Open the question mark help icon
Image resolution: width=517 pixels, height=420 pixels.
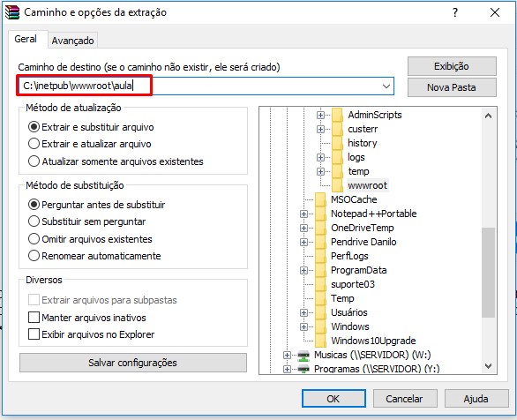click(x=455, y=12)
